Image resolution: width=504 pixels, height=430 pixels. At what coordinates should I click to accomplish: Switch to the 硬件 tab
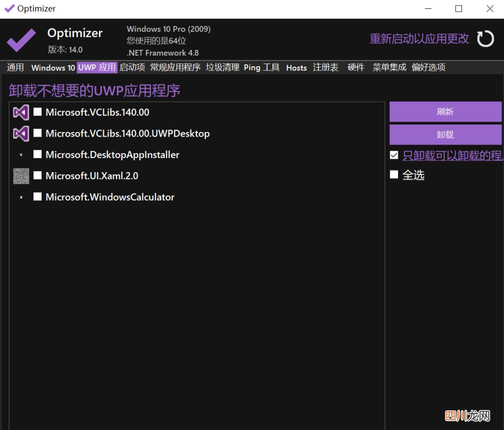[x=356, y=68]
